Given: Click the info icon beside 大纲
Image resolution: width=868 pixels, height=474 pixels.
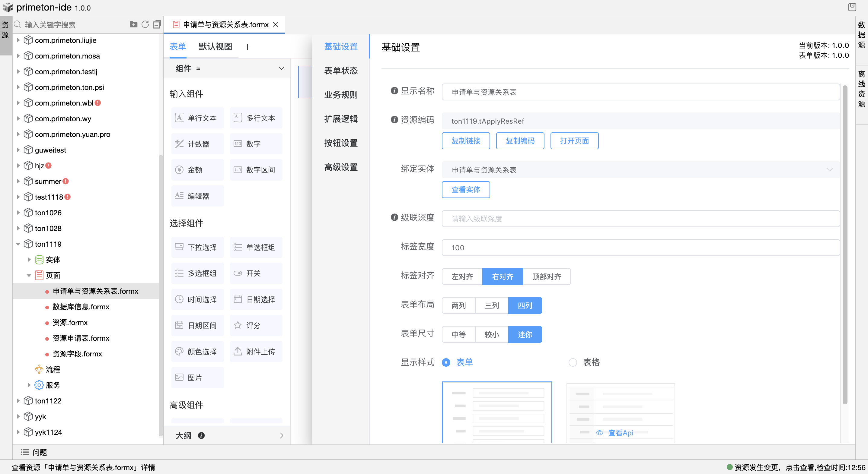Looking at the screenshot, I should [x=201, y=435].
